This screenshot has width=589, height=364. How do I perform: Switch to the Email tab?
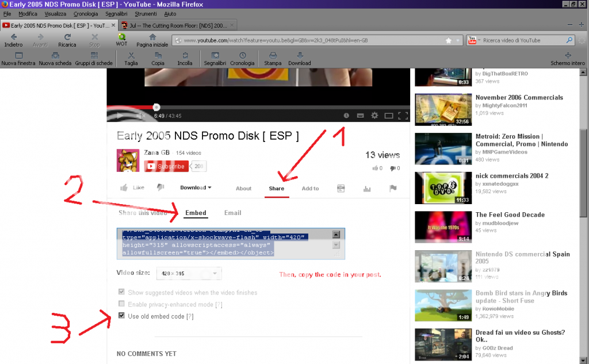click(x=232, y=213)
